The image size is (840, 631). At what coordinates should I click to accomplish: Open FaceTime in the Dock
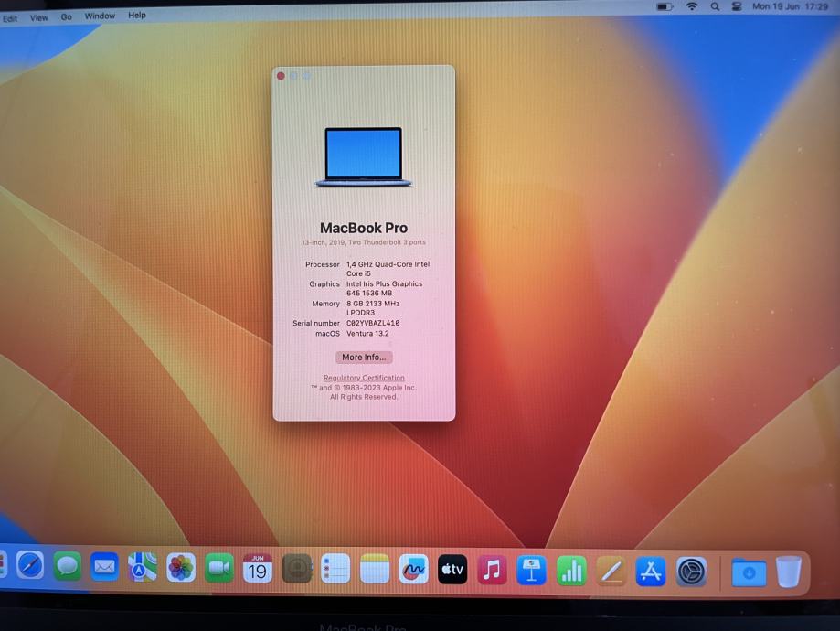click(219, 568)
